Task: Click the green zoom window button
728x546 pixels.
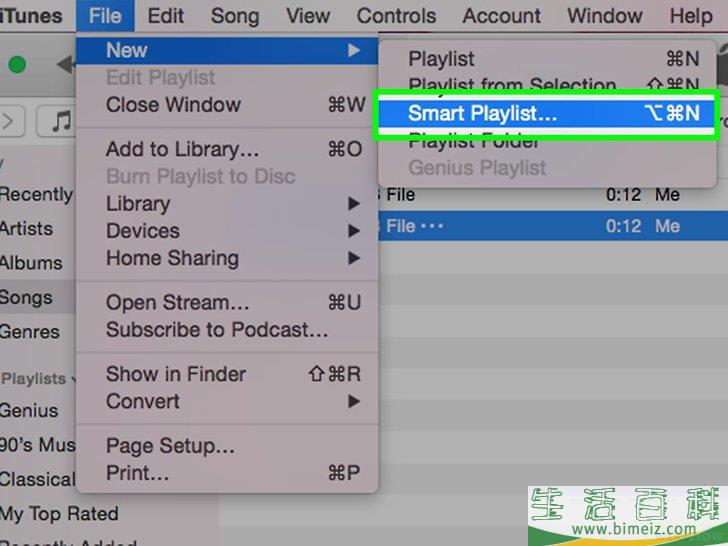Action: coord(18,65)
